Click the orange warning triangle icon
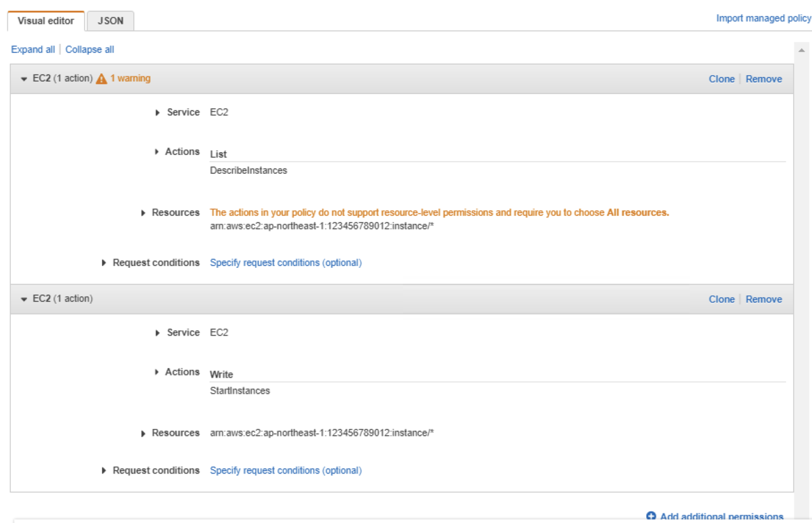The width and height of the screenshot is (812, 523). pyautogui.click(x=101, y=78)
